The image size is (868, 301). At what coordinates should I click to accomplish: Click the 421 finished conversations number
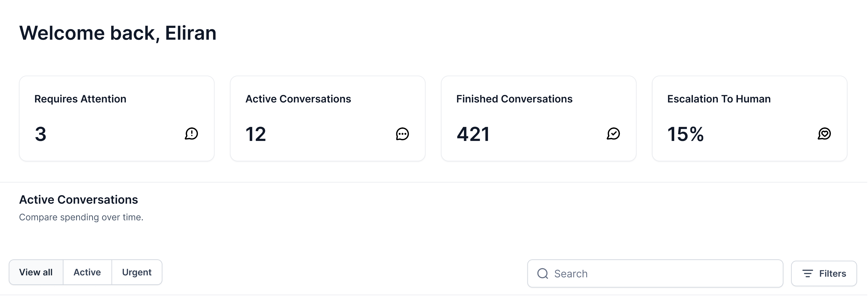coord(473,134)
